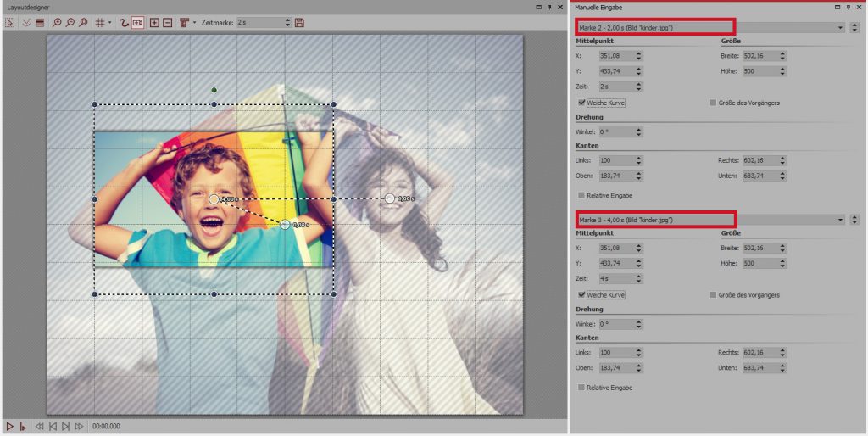Click the save disk icon beside Zeitmarke
868x436 pixels.
(x=299, y=23)
